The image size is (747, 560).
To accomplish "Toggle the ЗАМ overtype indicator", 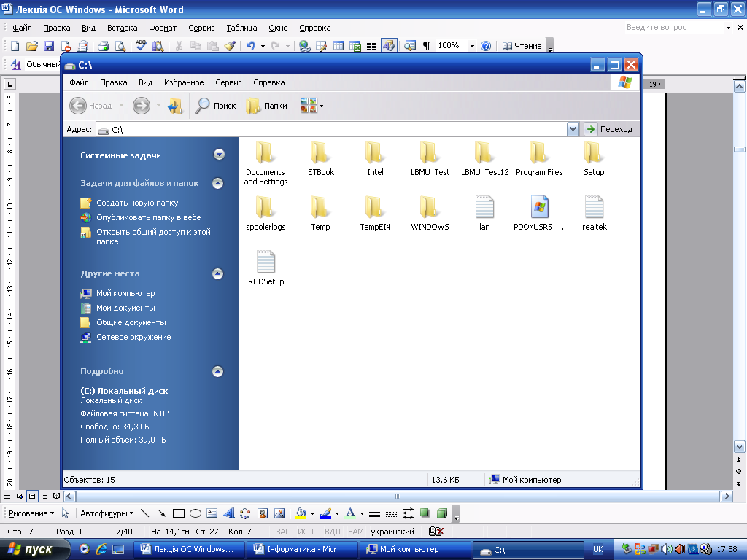I will pos(355,532).
